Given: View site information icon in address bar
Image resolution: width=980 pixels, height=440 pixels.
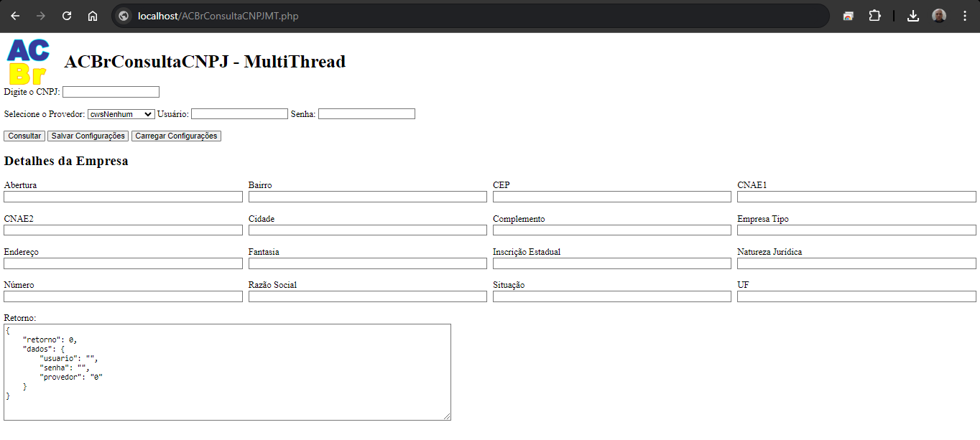Looking at the screenshot, I should [x=124, y=16].
